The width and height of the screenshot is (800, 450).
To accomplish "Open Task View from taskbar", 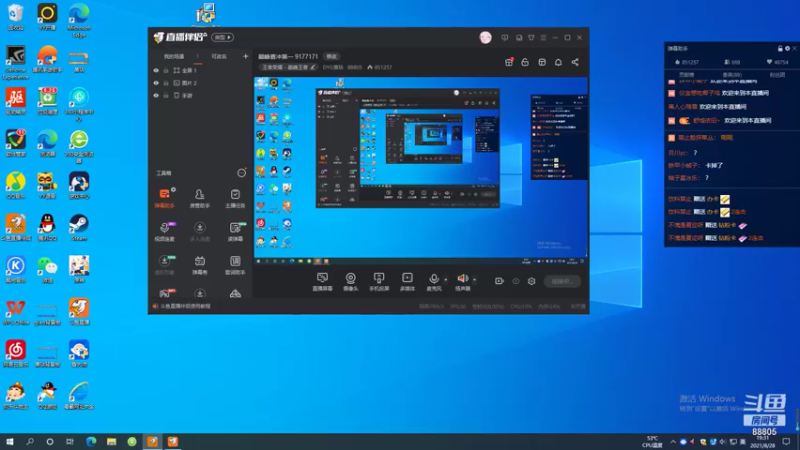I will [x=70, y=442].
